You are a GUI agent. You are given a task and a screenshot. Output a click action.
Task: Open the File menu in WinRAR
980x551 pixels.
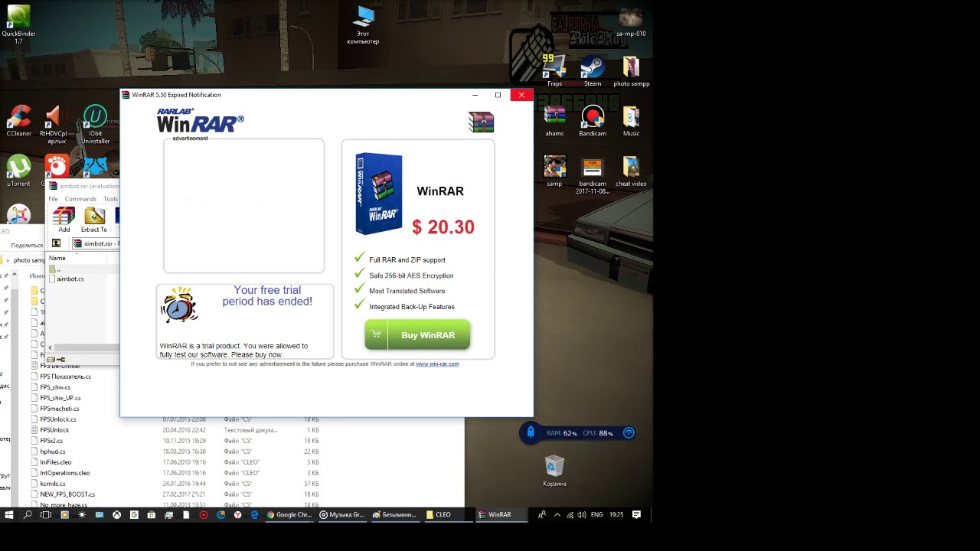[54, 199]
